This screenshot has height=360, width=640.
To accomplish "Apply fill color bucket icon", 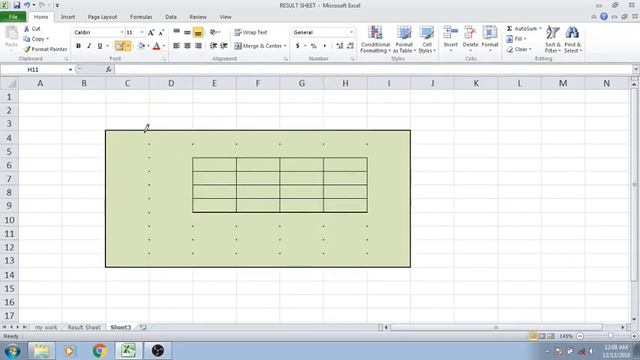I will click(x=141, y=46).
